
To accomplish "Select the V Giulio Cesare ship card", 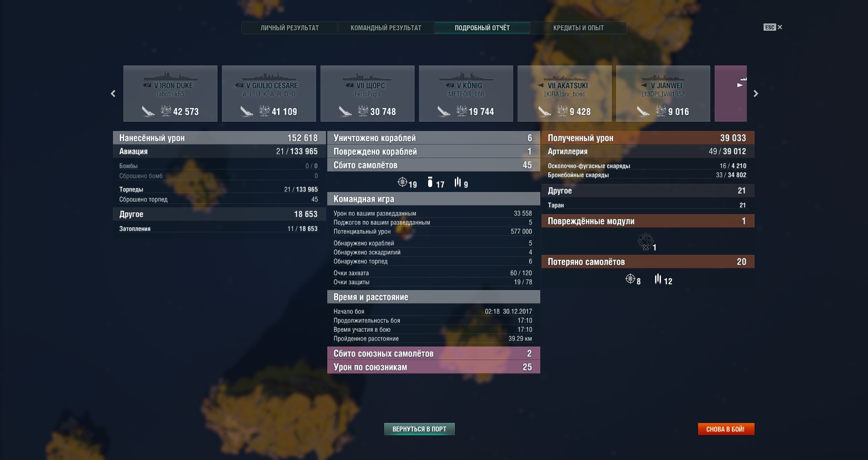I will coord(269,94).
